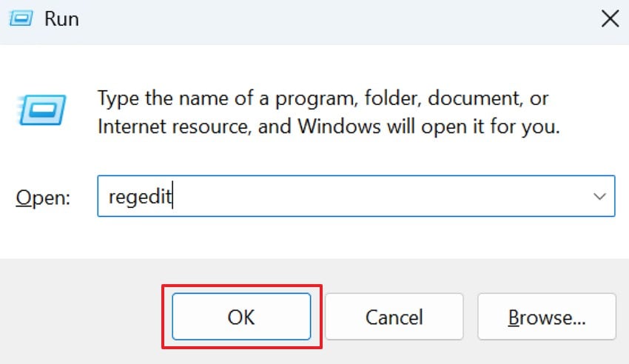Place cursor in empty space of Open field
Screen dimensions: 629x364
click(370, 197)
